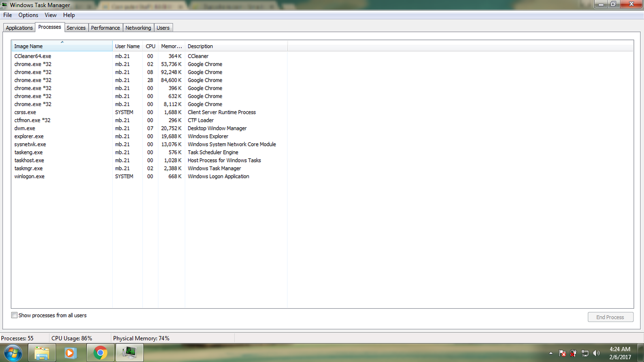Select the explorer.exe process
Viewport: 644px width, 362px height.
coord(149,137)
